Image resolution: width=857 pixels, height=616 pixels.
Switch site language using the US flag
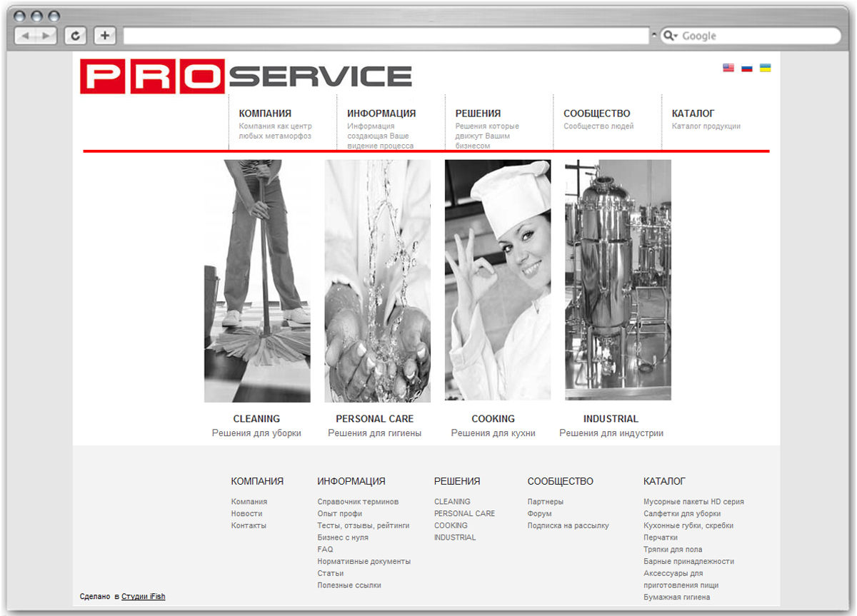tap(728, 68)
